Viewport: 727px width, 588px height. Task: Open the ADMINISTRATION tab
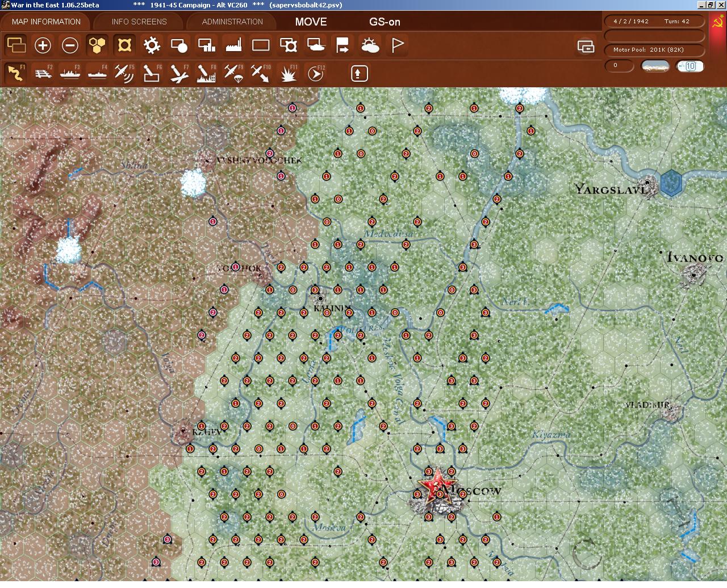pos(232,22)
